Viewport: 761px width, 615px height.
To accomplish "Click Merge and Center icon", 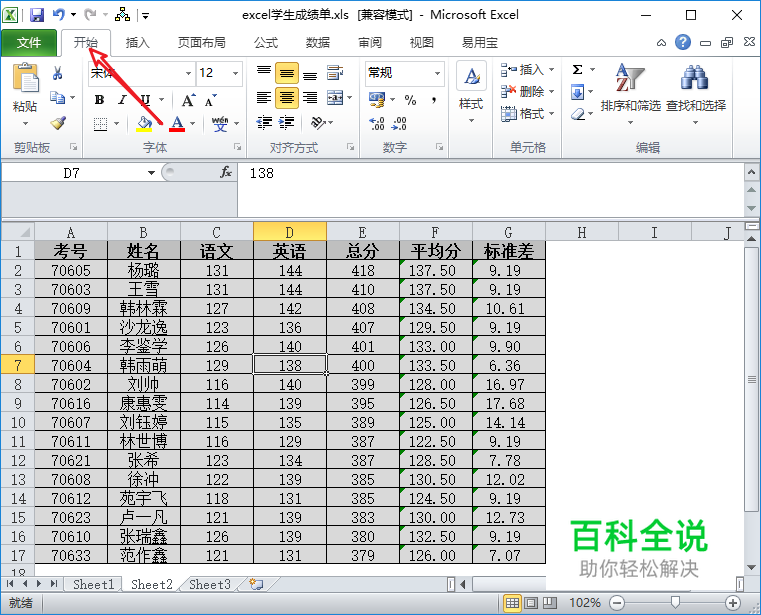I will point(335,98).
